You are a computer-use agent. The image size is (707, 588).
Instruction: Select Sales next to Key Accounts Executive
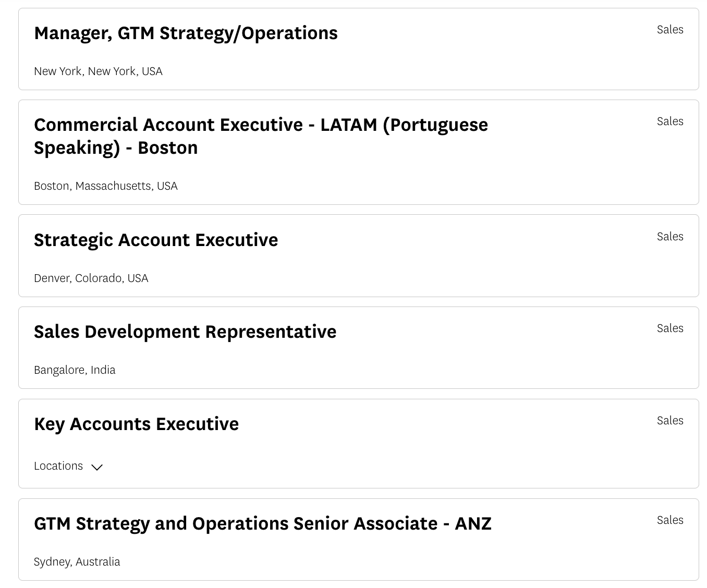pos(670,420)
